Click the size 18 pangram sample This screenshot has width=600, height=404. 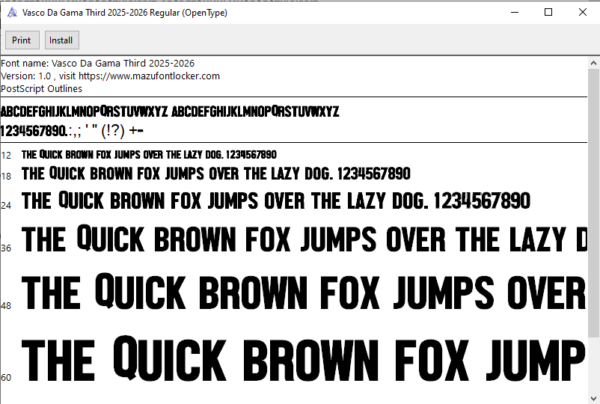(x=216, y=173)
